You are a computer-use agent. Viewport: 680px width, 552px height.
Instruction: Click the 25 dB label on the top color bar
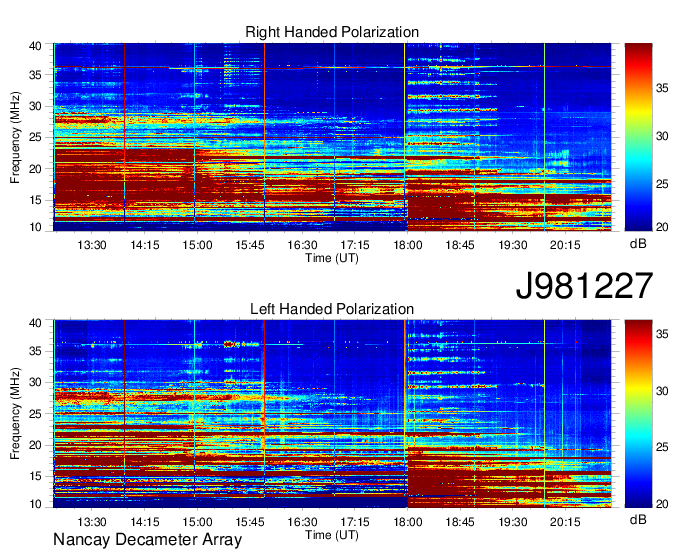point(662,184)
